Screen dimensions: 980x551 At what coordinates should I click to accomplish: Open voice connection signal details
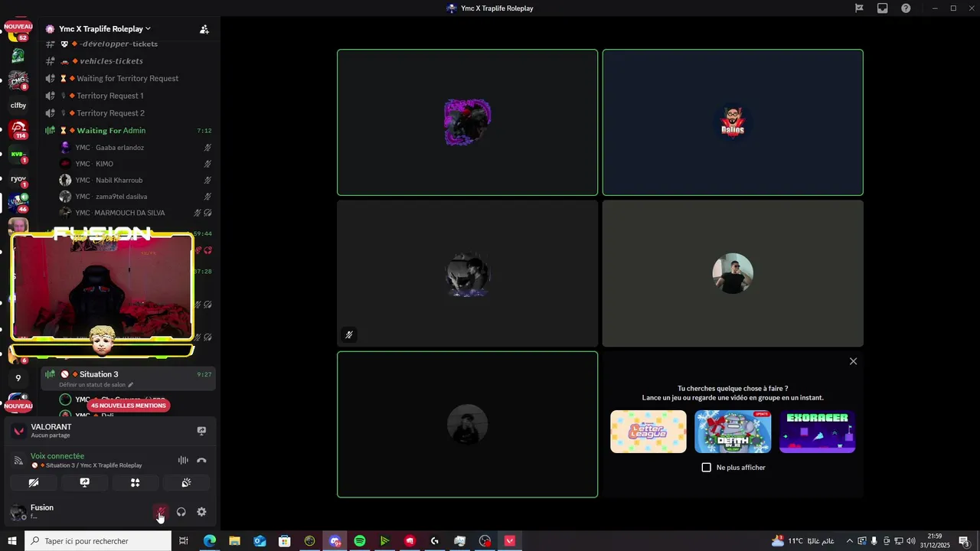(18, 460)
